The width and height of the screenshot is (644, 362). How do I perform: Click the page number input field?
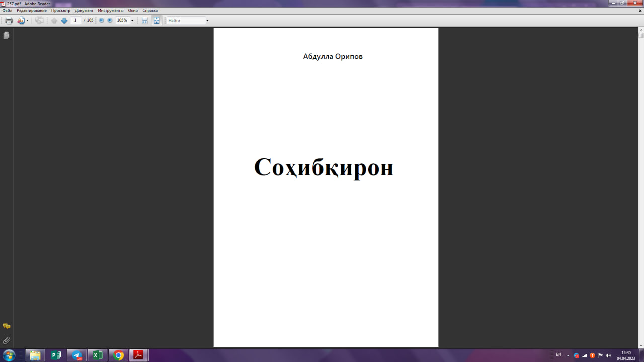(x=75, y=20)
